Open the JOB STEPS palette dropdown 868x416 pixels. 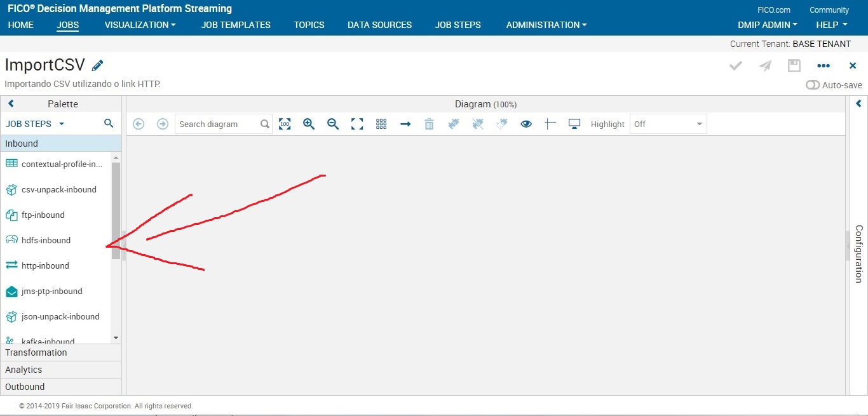[35, 123]
